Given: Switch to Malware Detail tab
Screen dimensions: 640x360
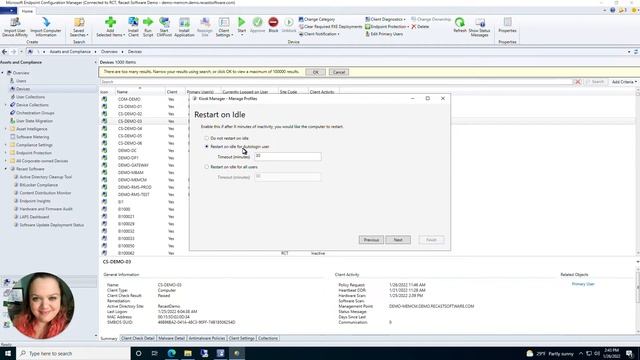Looking at the screenshot, I should [x=171, y=338].
